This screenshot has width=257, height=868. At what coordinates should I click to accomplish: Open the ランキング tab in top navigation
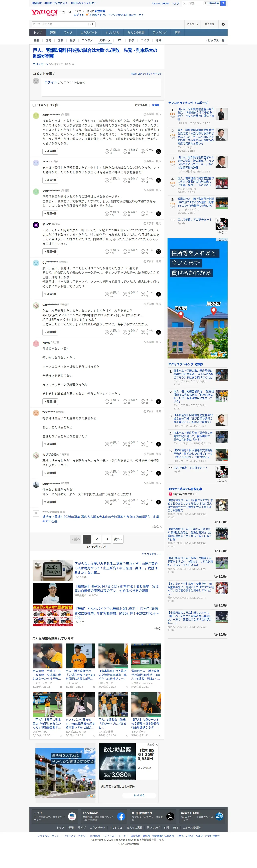pyautogui.click(x=160, y=33)
